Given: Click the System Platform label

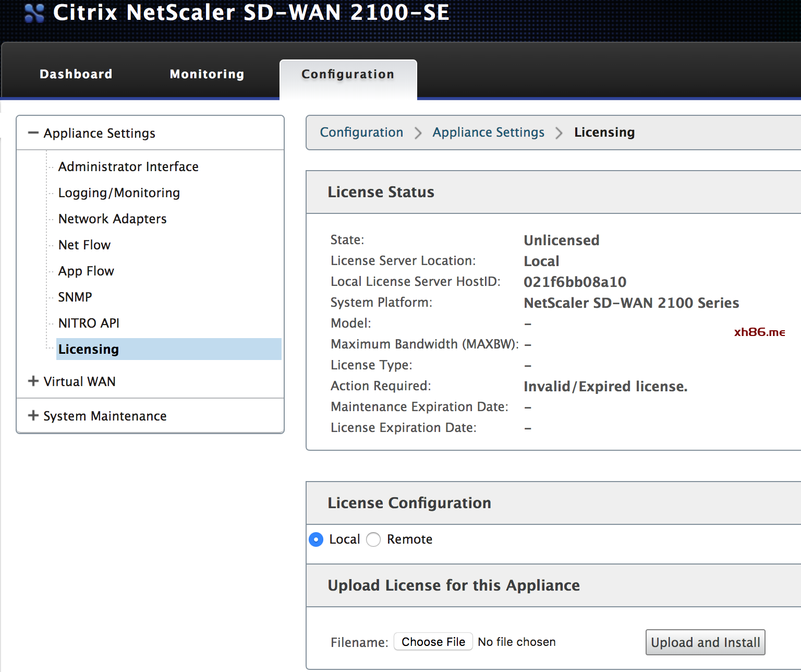Looking at the screenshot, I should [381, 302].
